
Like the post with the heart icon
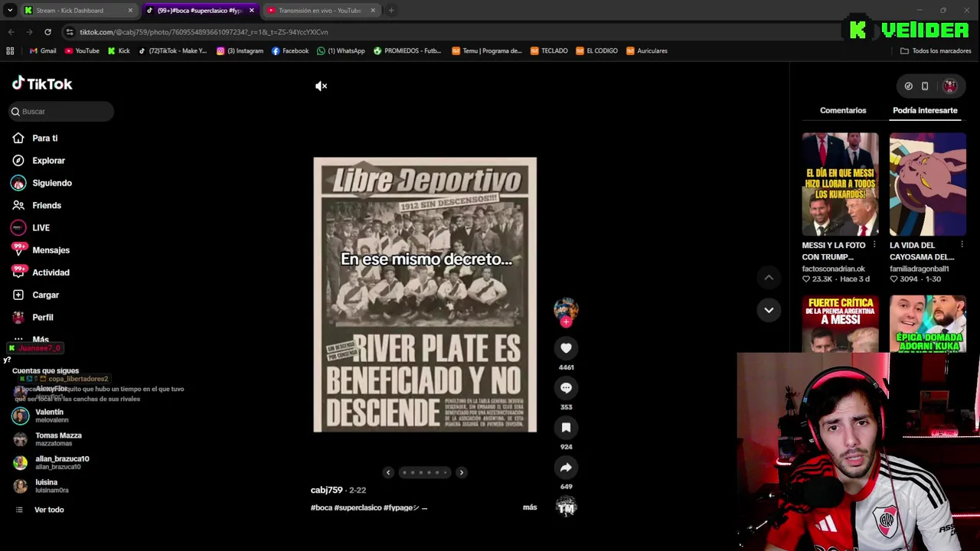pos(566,348)
